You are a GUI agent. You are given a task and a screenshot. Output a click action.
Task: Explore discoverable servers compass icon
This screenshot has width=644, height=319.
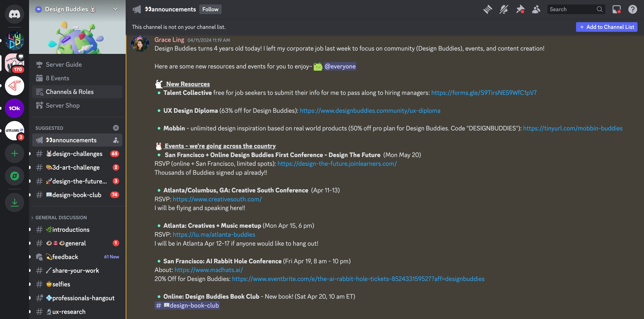15,176
